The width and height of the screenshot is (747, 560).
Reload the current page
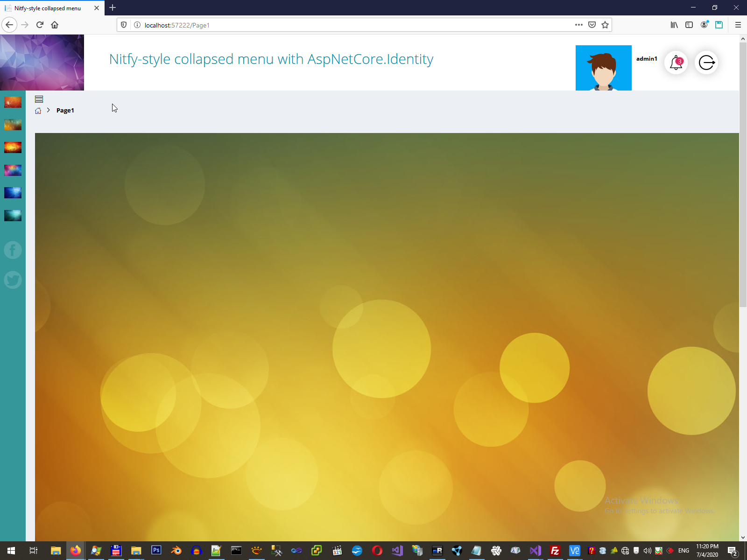pos(40,25)
